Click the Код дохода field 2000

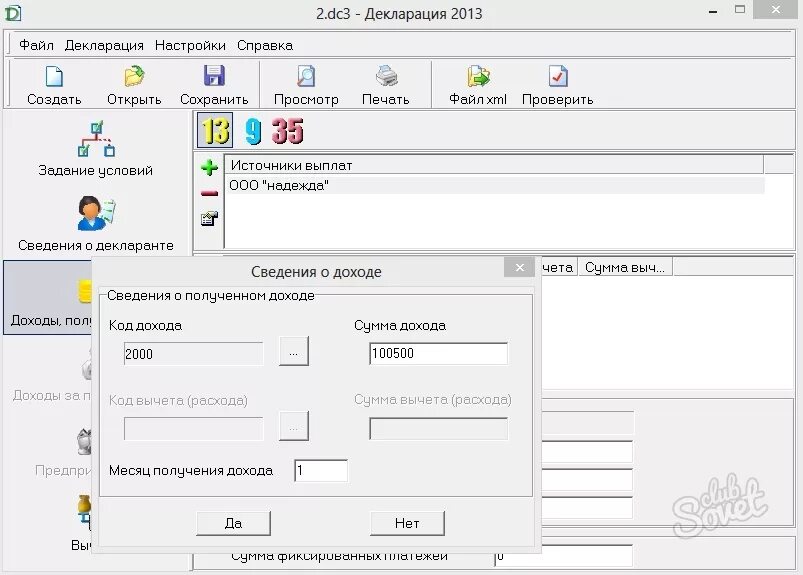point(194,354)
